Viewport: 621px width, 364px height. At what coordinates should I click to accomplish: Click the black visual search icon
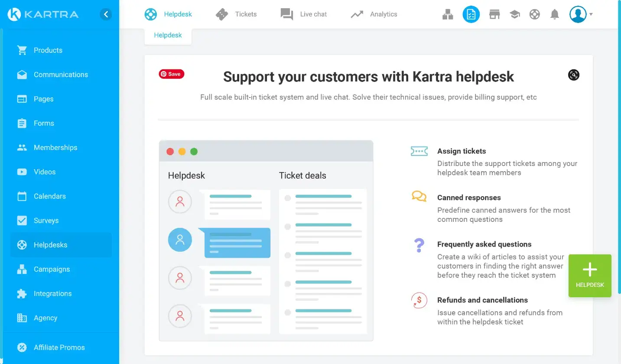[574, 75]
